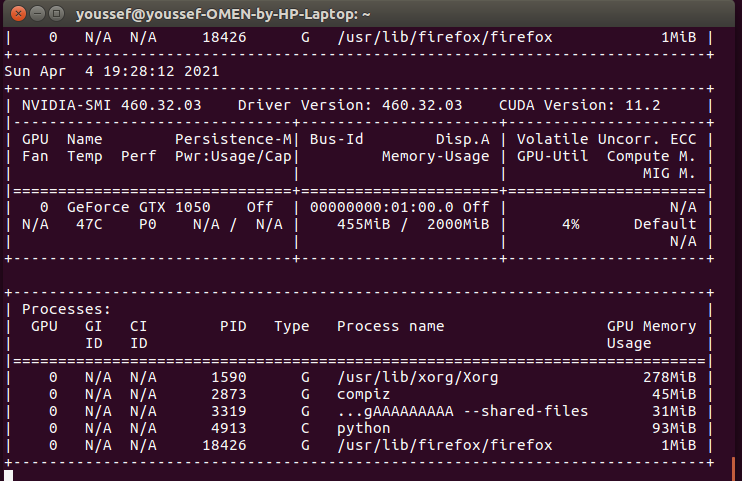This screenshot has height=481, width=742.
Task: Select GeForce GTX 1050 GPU name
Action: (139, 207)
